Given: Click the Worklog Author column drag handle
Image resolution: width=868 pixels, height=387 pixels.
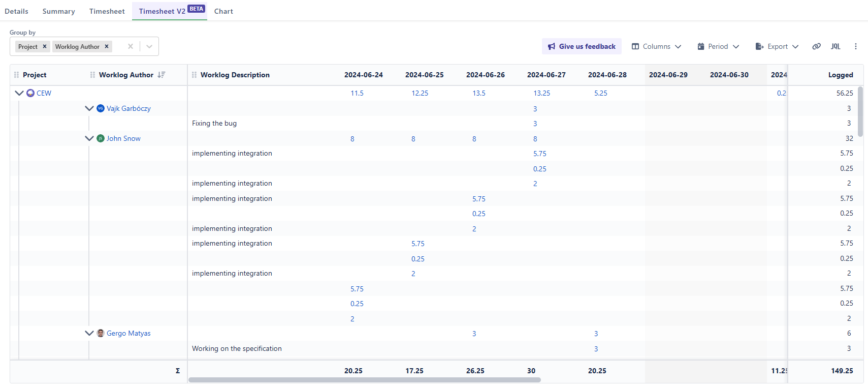Looking at the screenshot, I should [x=92, y=75].
